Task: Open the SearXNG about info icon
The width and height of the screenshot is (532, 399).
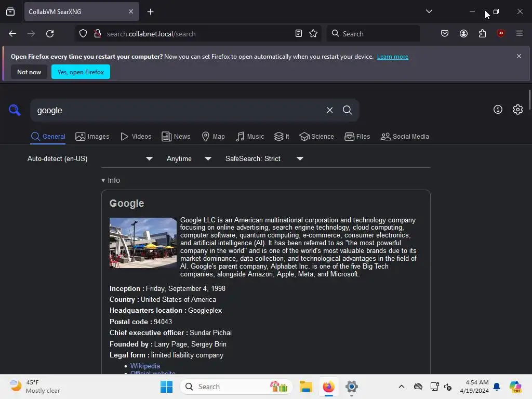Action: coord(498,109)
